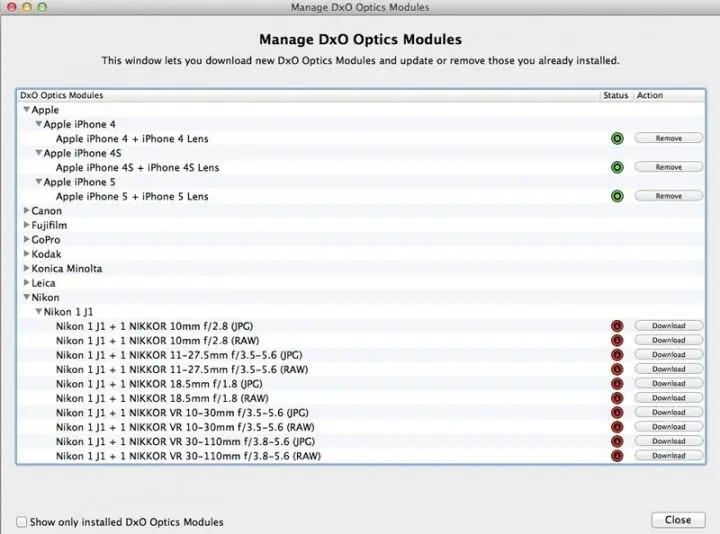Expand the GoPro manufacturer entry
This screenshot has height=534, width=720.
tap(27, 239)
